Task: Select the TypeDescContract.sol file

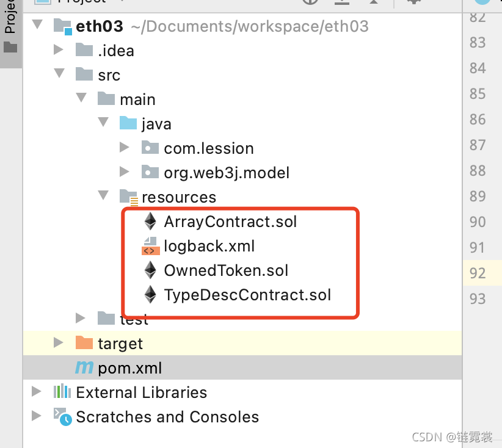Action: pyautogui.click(x=247, y=295)
